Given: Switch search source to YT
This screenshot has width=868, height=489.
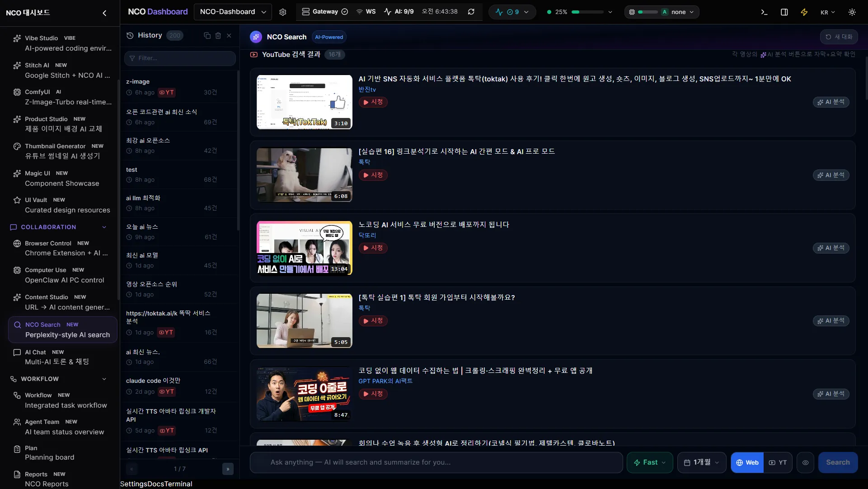Looking at the screenshot, I should click(778, 462).
